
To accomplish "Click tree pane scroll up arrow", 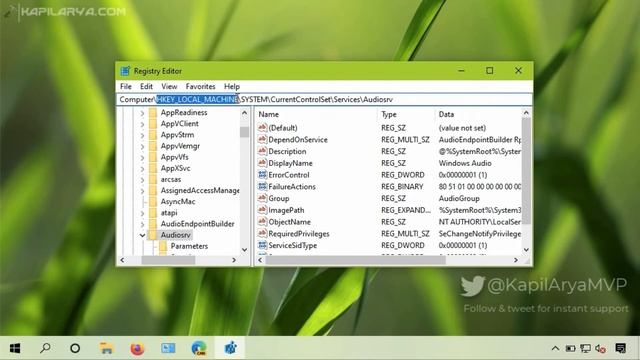I will pyautogui.click(x=244, y=113).
